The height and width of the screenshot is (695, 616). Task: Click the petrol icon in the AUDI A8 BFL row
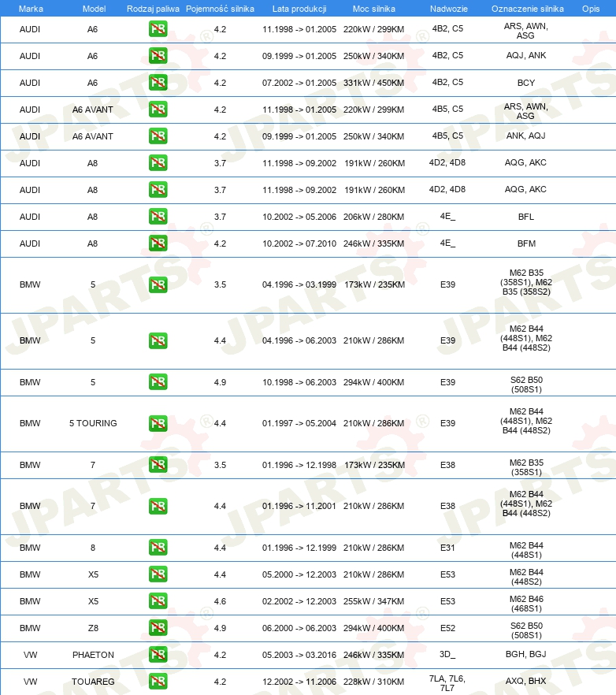158,217
